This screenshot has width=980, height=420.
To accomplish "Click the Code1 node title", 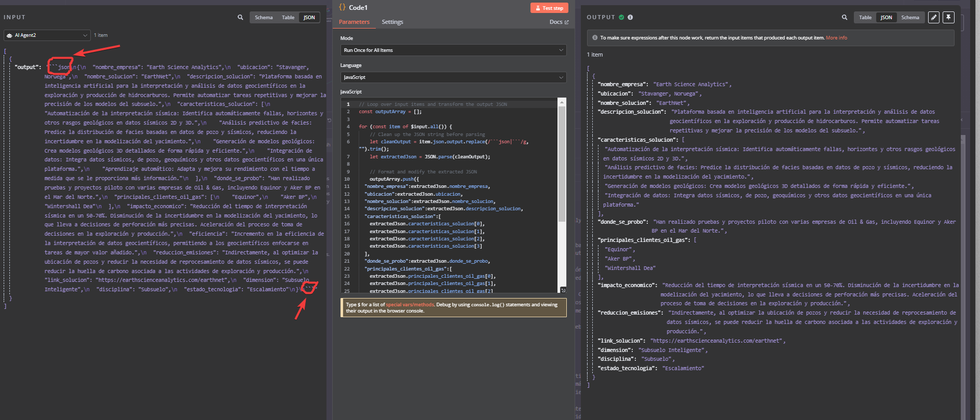I will coord(358,7).
